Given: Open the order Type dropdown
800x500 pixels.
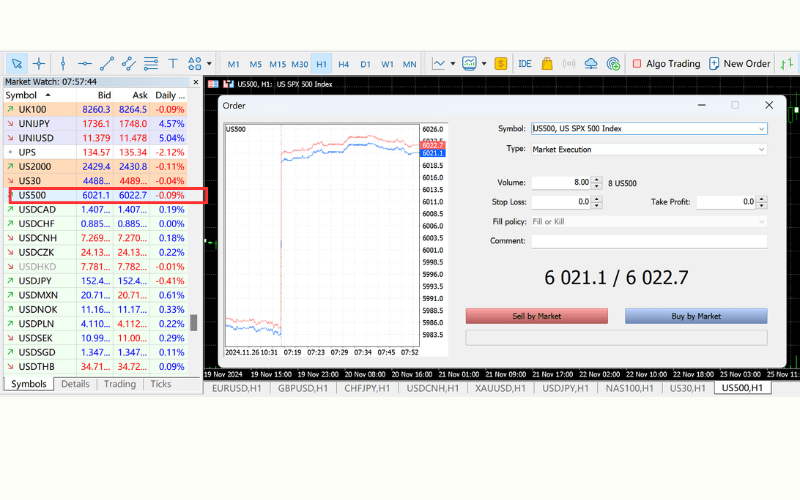Looking at the screenshot, I should coord(761,149).
